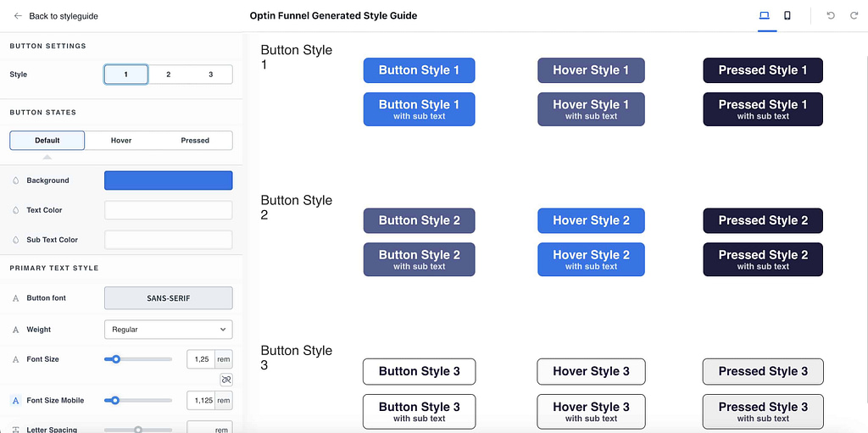The height and width of the screenshot is (433, 868).
Task: Click the Button Style 2 preview button
Action: [419, 220]
